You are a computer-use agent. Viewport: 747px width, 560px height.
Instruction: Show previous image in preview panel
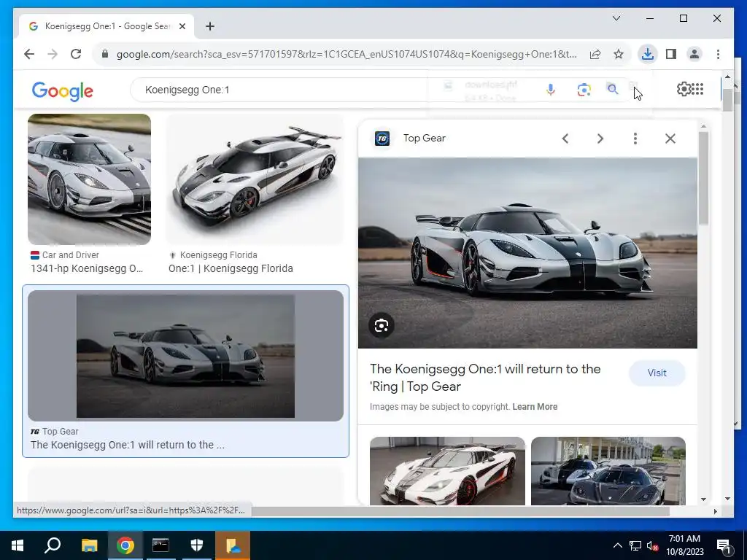click(565, 139)
